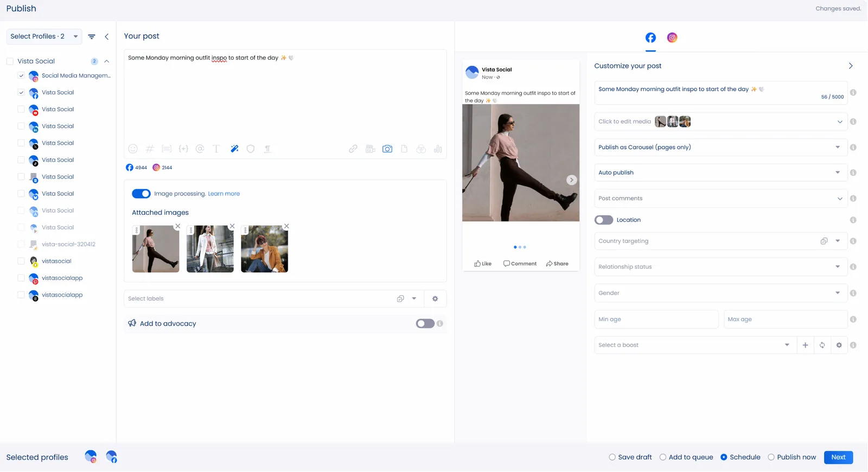Image resolution: width=868 pixels, height=472 pixels.
Task: Open the AI magic wand assistant
Action: pos(234,149)
